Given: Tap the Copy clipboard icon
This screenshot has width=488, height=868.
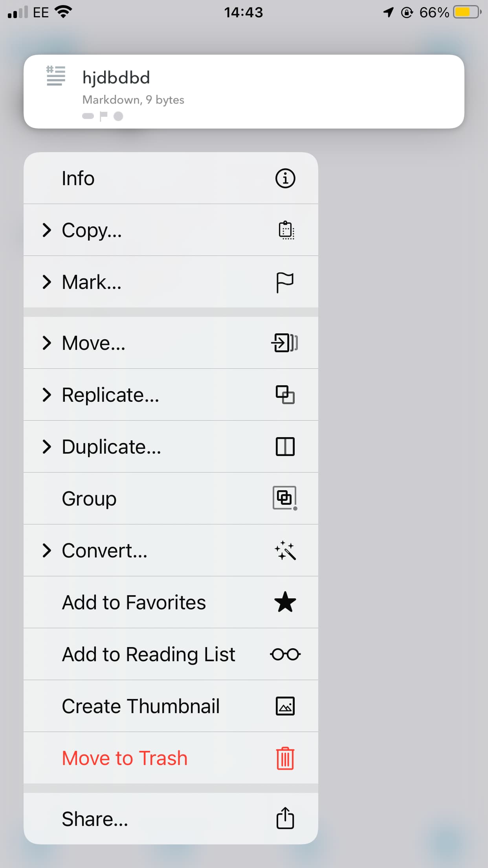Looking at the screenshot, I should coord(286,230).
